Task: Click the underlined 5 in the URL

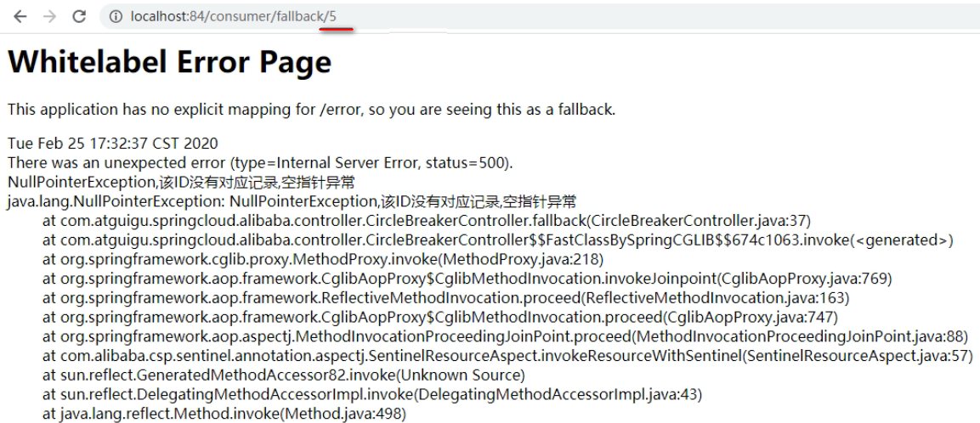Action: [332, 17]
